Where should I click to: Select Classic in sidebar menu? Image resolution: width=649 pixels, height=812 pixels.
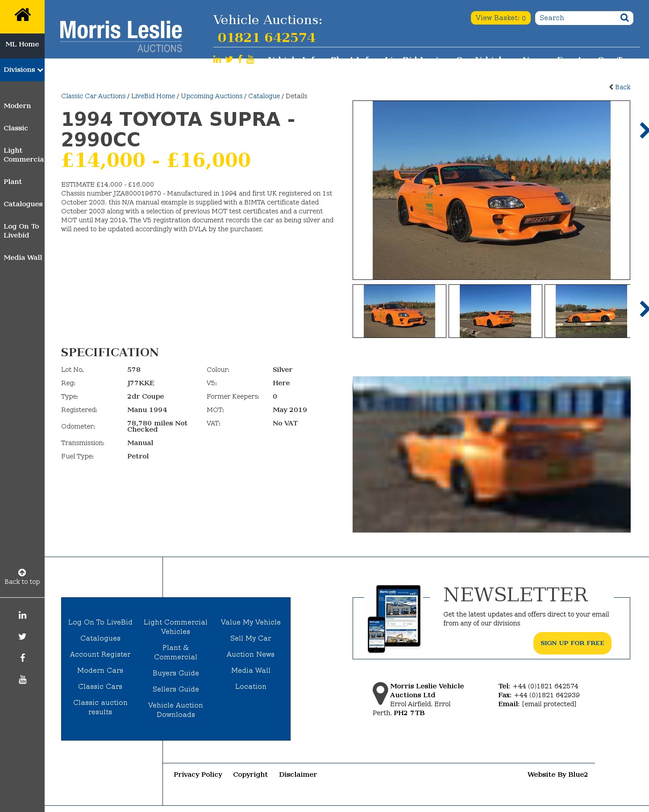[16, 128]
